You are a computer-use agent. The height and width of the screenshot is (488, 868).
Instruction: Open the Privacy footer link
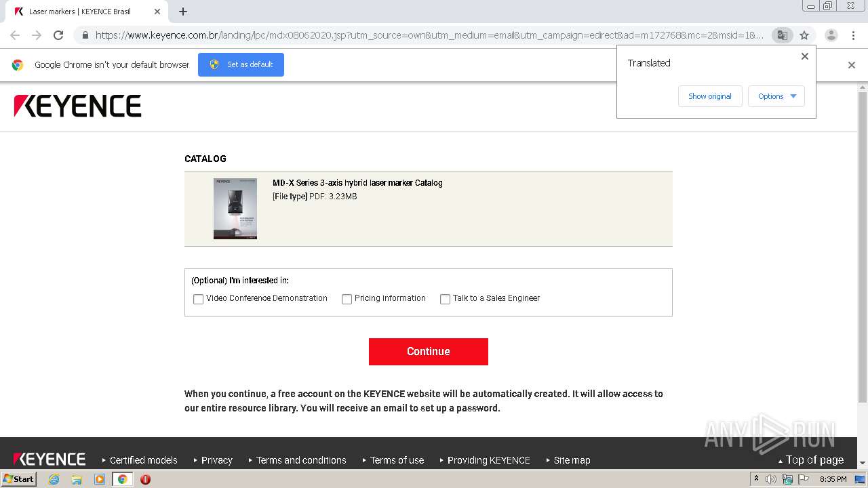click(217, 460)
